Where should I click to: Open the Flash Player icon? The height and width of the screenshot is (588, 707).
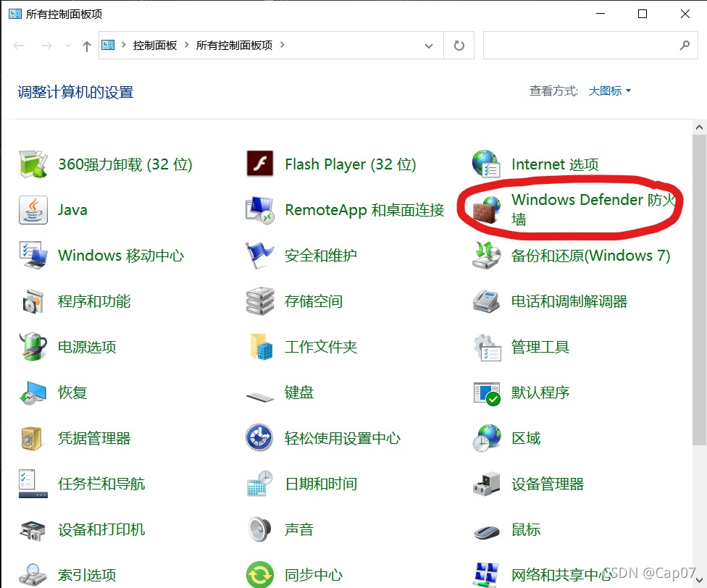coord(260,164)
